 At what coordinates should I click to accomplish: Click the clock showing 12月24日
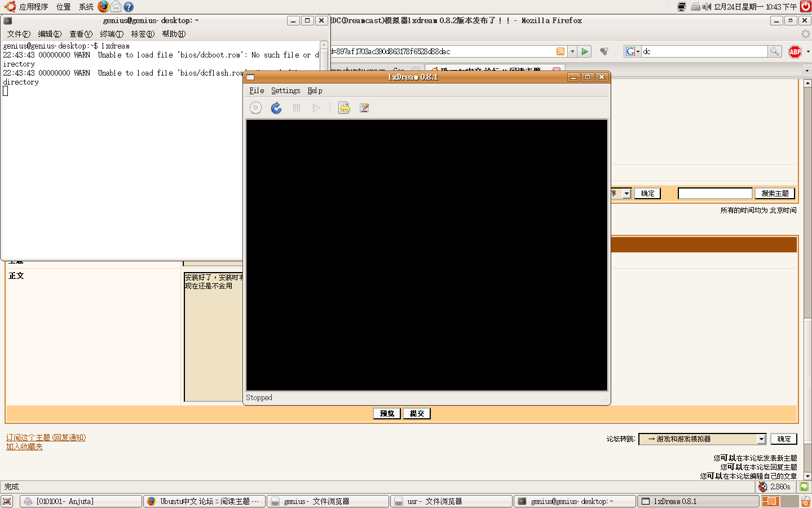(x=755, y=7)
